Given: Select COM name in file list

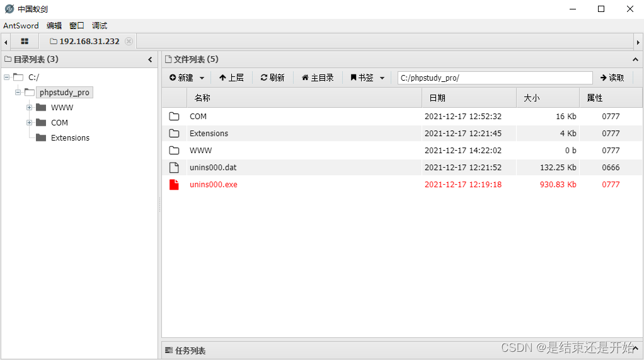Looking at the screenshot, I should (x=198, y=116).
